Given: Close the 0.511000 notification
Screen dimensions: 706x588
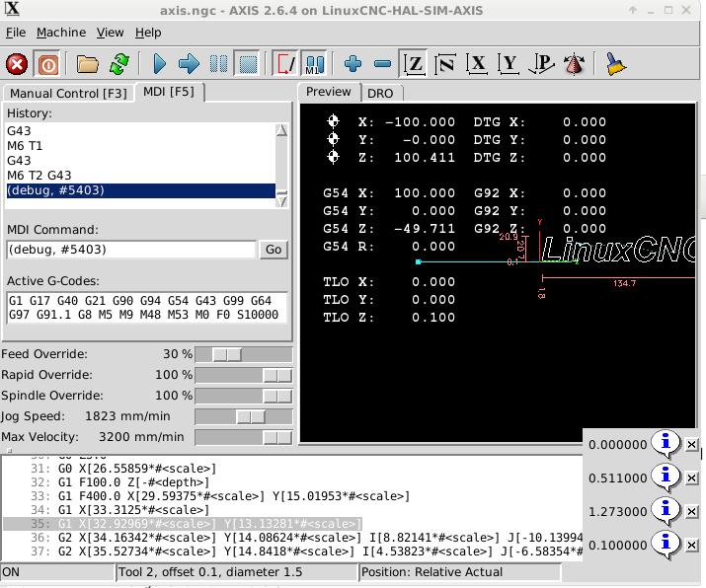Looking at the screenshot, I should click(691, 478).
